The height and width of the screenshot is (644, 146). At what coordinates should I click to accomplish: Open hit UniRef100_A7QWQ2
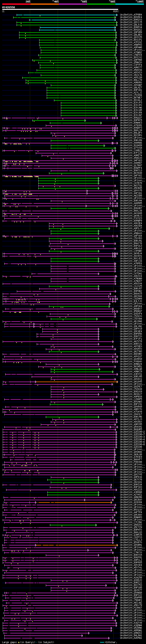pyautogui.click(x=131, y=52)
